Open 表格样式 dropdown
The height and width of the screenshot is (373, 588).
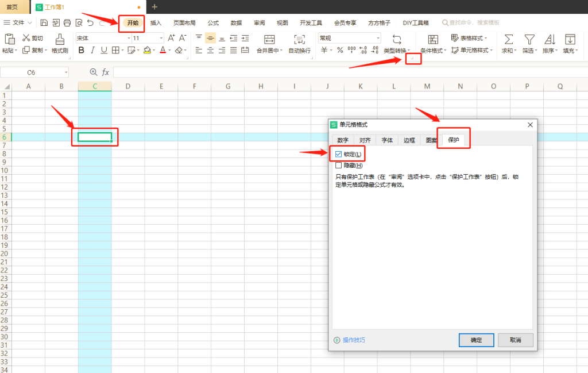pyautogui.click(x=486, y=39)
